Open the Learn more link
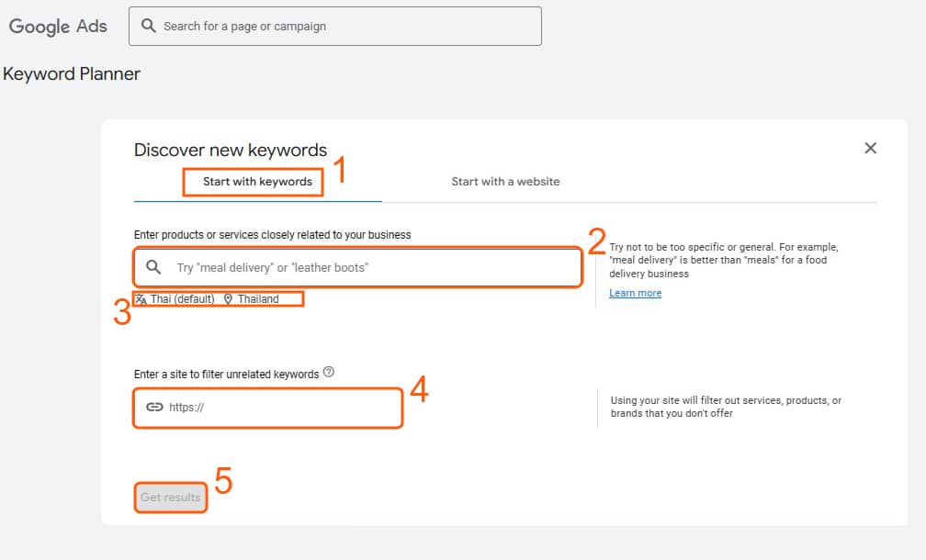The width and height of the screenshot is (926, 560). (x=635, y=294)
